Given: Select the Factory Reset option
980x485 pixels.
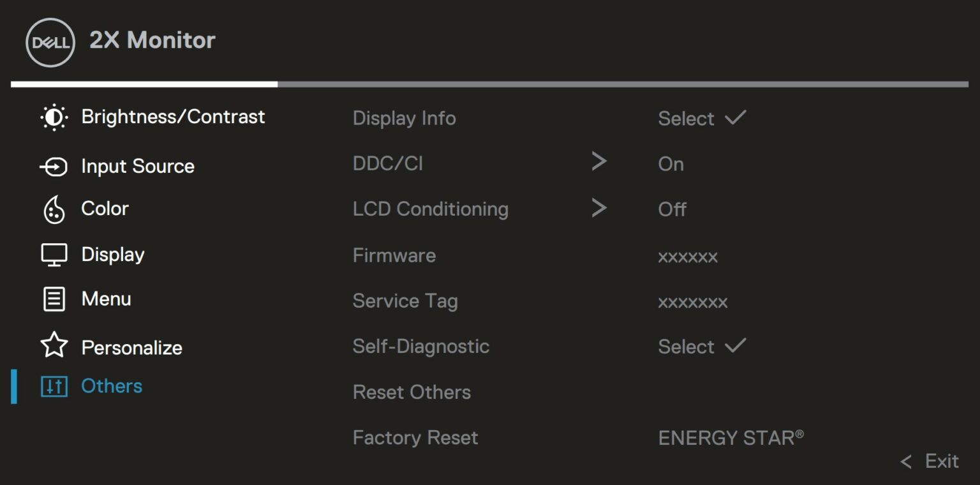Looking at the screenshot, I should [415, 438].
